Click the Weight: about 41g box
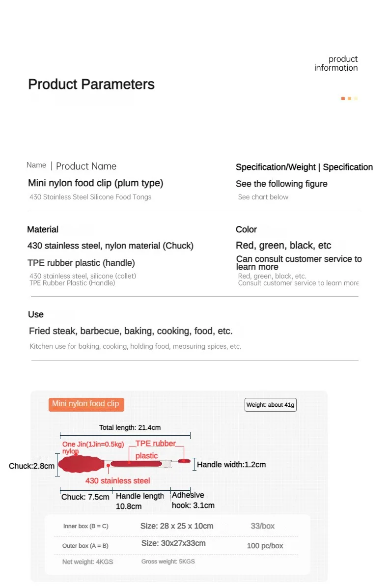 click(x=270, y=405)
